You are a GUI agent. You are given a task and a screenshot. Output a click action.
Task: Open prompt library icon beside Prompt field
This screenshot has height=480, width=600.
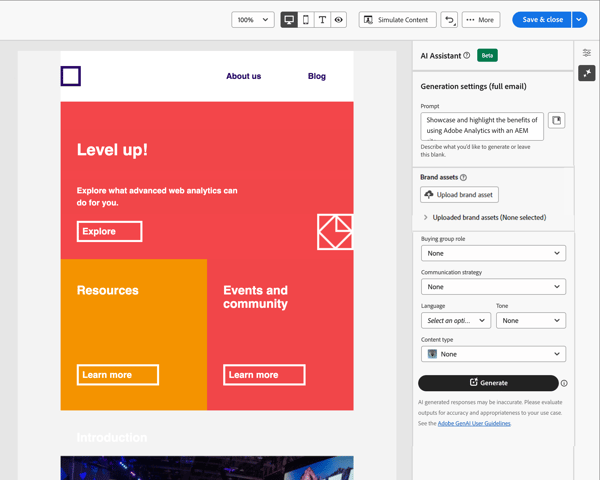(x=556, y=121)
